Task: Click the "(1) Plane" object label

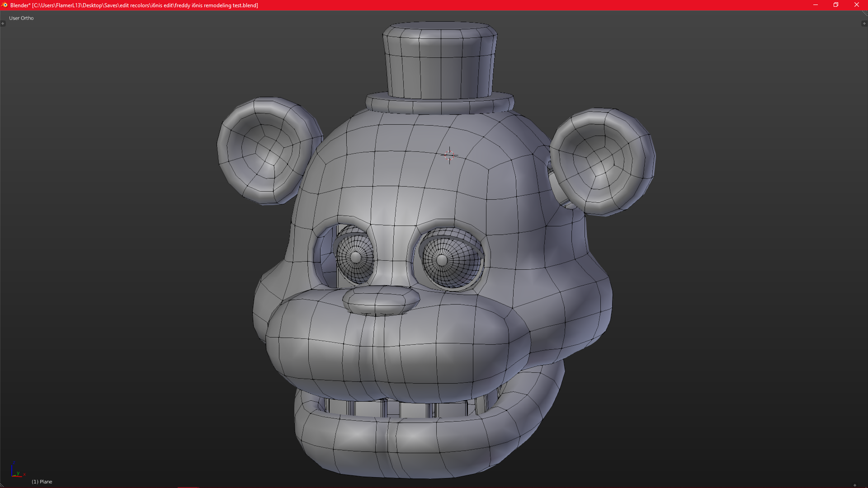Action: coord(42,482)
